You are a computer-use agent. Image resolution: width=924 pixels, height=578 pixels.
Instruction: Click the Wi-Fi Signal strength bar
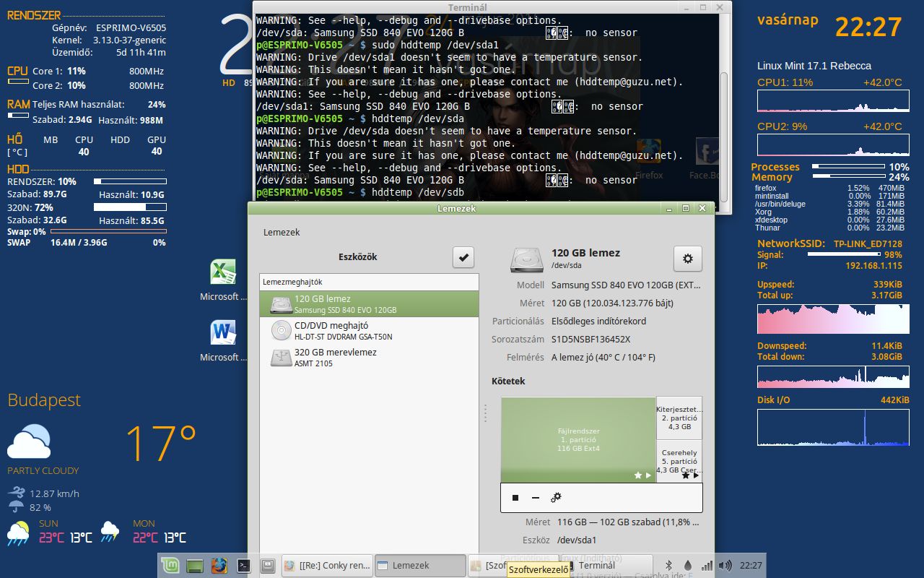coord(844,254)
